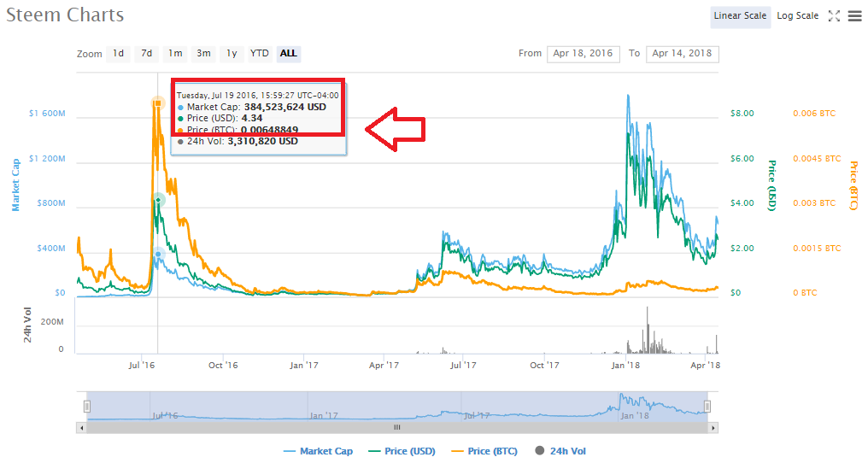868x463 pixels.
Task: Click the 200M volume axis label
Action: pyautogui.click(x=52, y=322)
